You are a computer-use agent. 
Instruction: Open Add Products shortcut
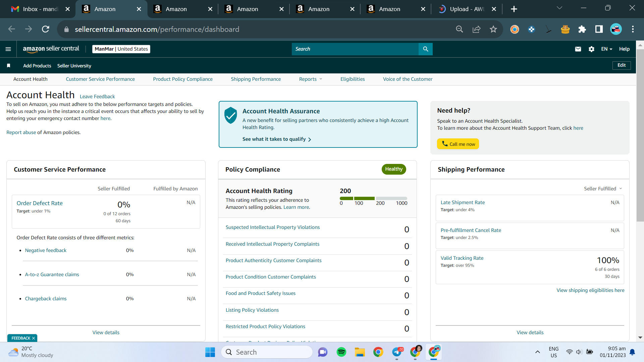[37, 66]
